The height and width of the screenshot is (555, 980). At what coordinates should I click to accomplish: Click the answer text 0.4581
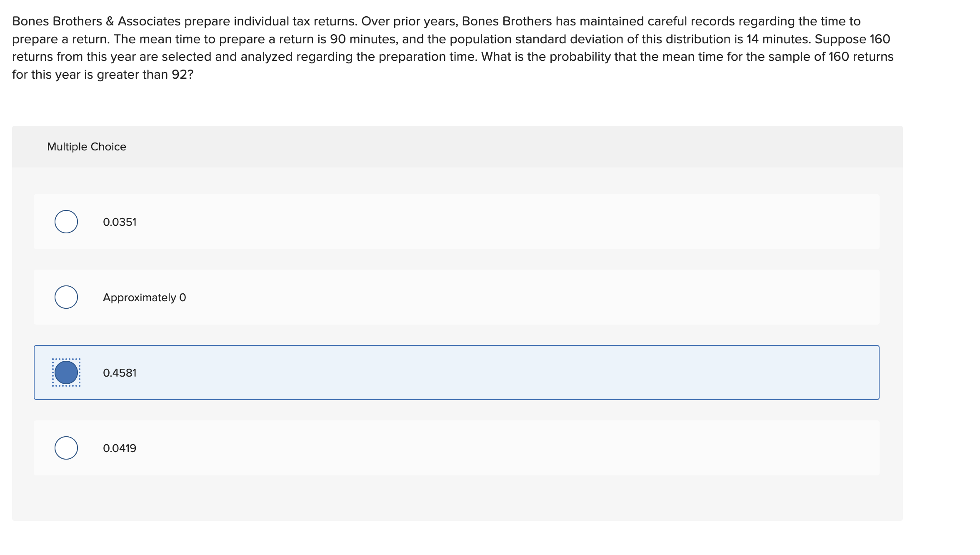[120, 372]
